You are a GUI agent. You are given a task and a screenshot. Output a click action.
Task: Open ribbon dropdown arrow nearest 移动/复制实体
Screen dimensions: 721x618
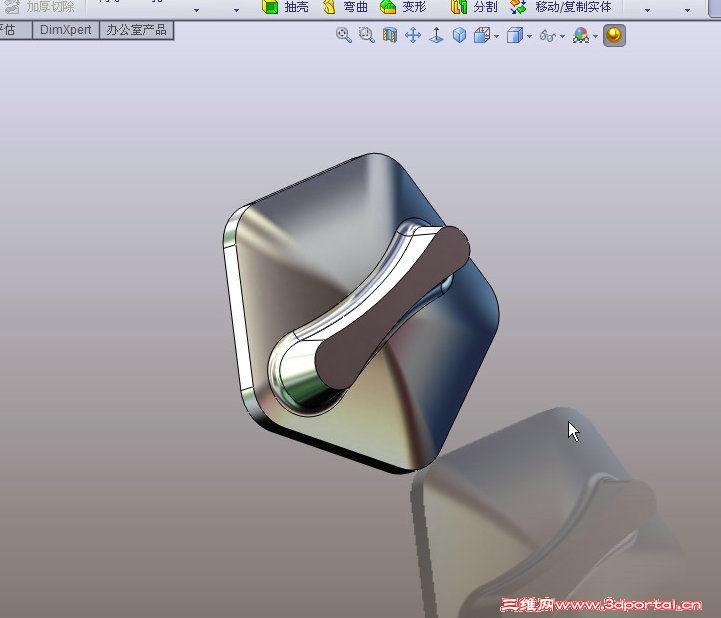647,10
